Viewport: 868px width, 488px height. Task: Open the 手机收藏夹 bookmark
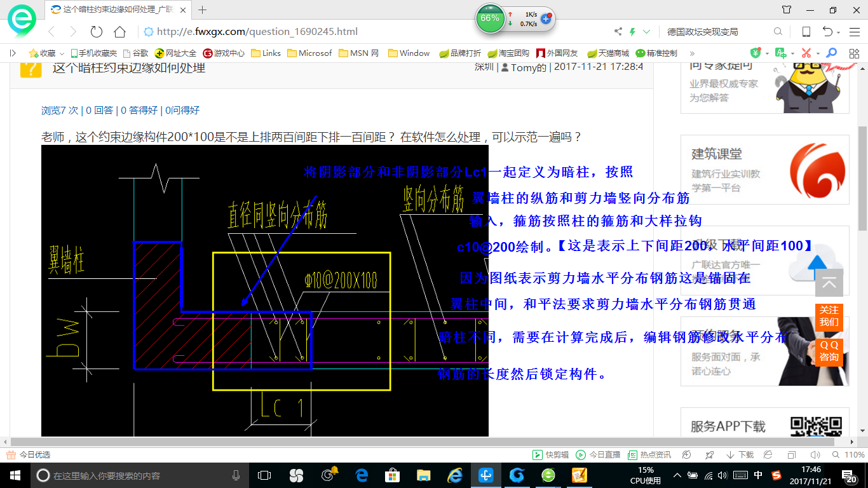pyautogui.click(x=93, y=53)
